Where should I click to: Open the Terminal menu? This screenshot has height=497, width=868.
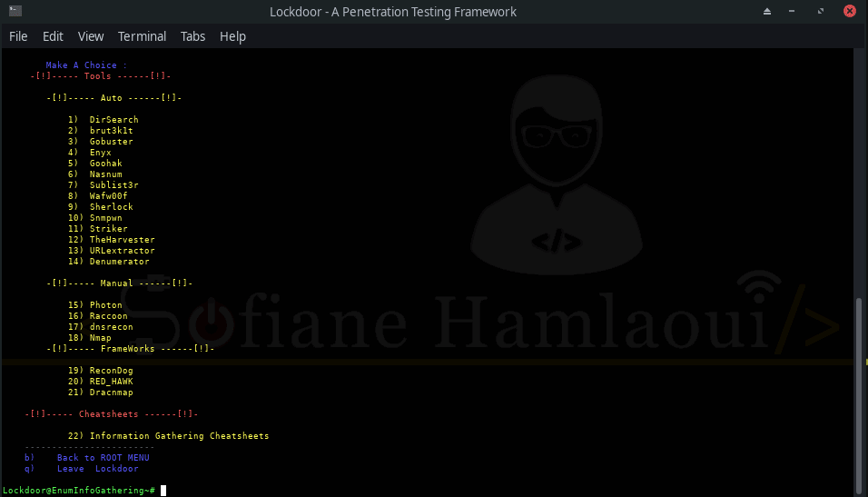click(x=142, y=36)
